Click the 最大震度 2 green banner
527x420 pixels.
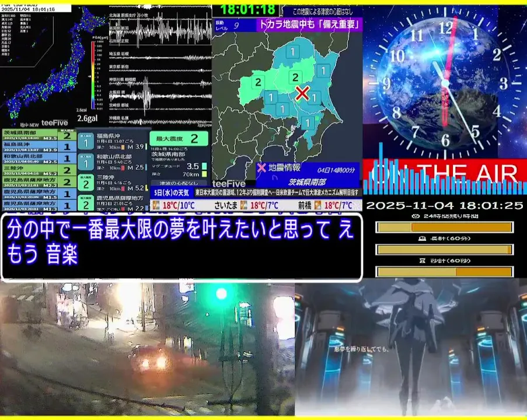click(179, 138)
